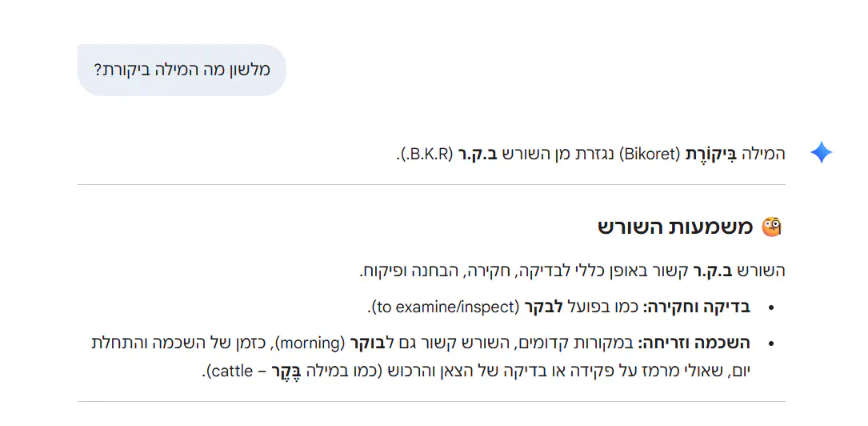
Task: Click the bold verb לבקר
Action: coord(543,307)
